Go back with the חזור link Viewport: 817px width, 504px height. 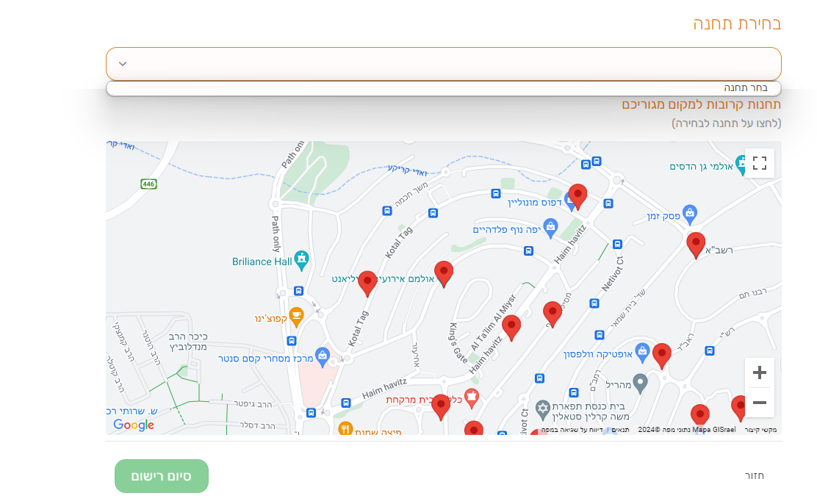pos(754,475)
